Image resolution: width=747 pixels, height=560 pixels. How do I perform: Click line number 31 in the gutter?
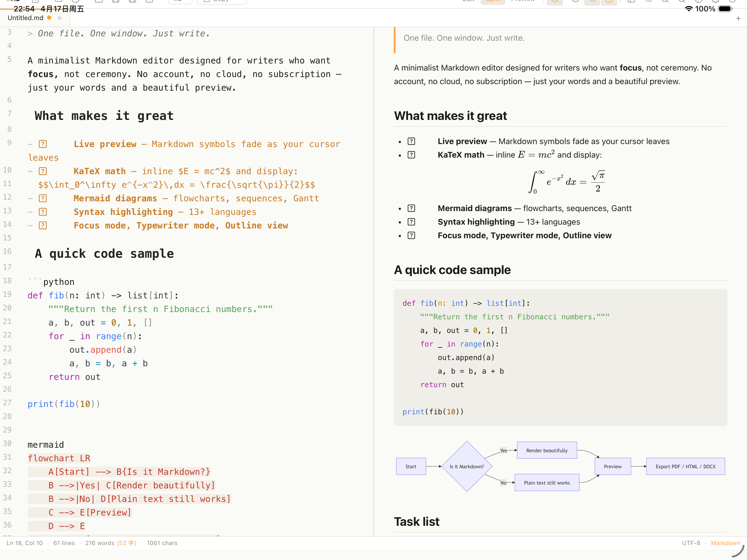tap(7, 457)
